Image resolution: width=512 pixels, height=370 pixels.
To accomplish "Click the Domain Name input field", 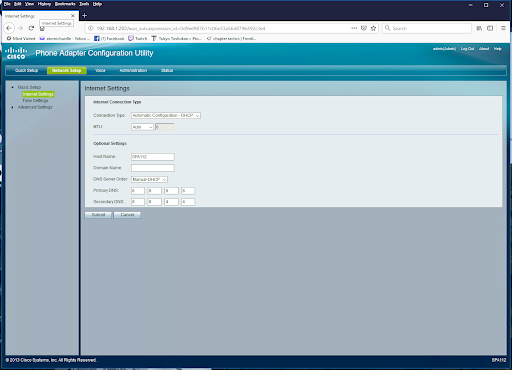I will pos(153,168).
